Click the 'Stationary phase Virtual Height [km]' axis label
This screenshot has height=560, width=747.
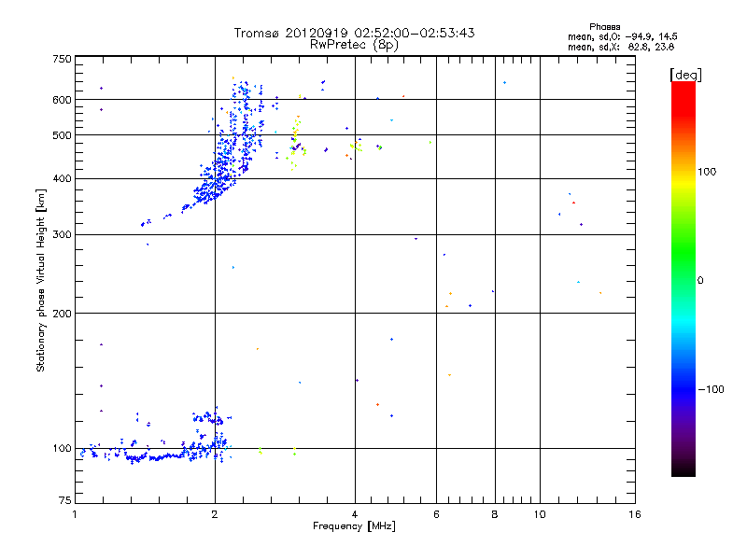41,281
